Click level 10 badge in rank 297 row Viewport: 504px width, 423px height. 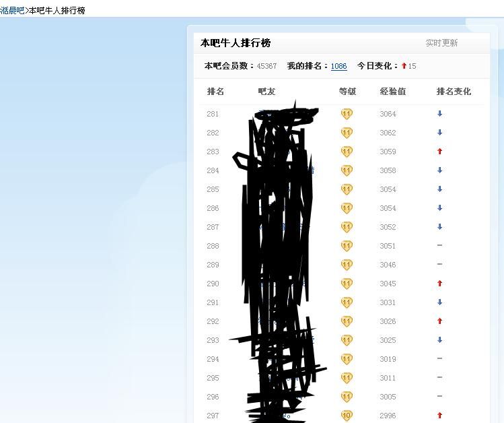pos(347,416)
